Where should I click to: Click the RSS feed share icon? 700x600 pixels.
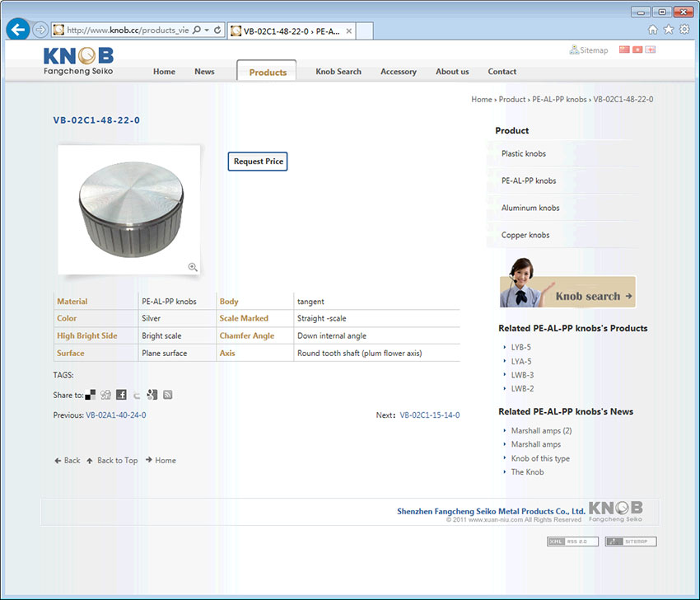tap(167, 395)
